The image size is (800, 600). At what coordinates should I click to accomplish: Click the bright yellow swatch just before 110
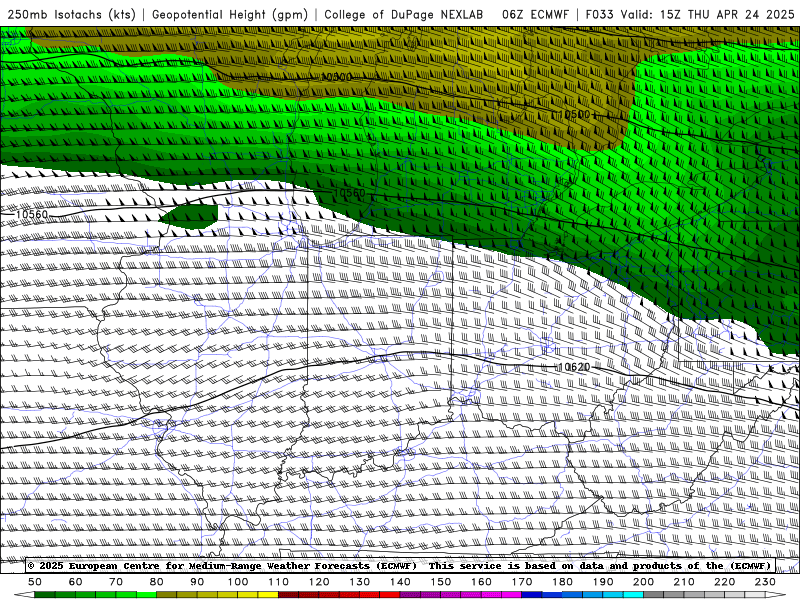pos(268,595)
